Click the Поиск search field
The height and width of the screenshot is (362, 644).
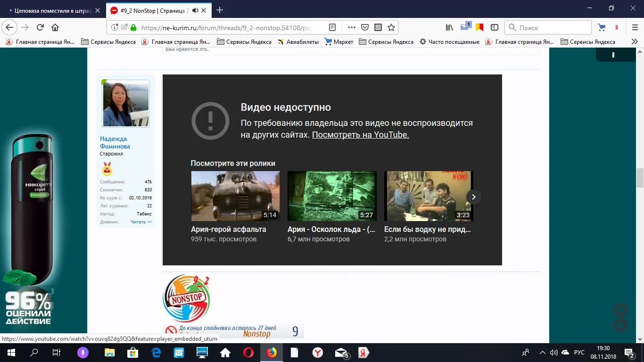tap(552, 27)
